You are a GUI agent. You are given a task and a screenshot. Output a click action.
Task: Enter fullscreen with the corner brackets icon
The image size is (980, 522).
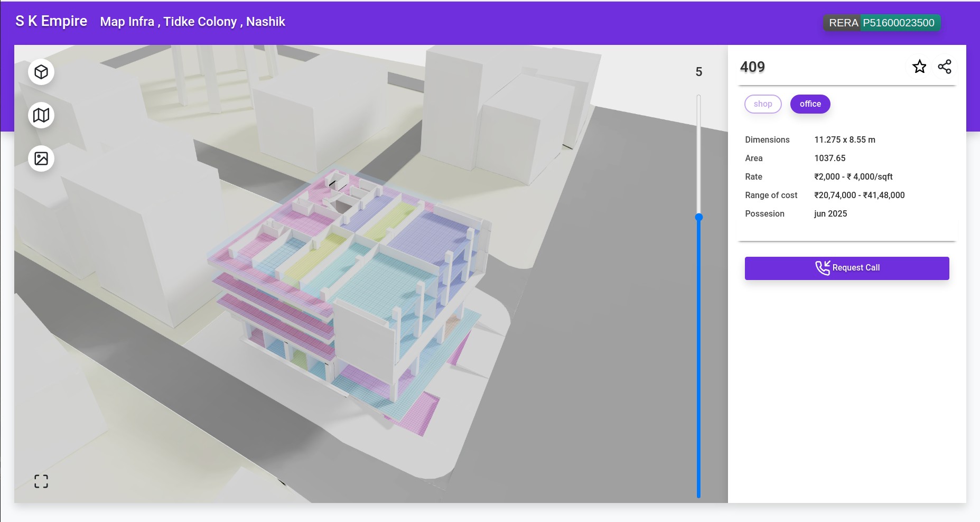point(41,481)
